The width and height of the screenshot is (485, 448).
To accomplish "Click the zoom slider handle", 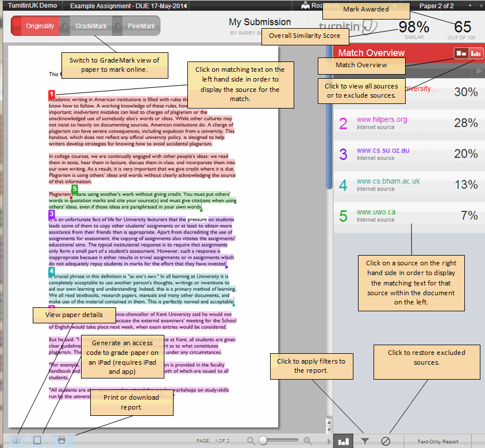I will (x=263, y=441).
